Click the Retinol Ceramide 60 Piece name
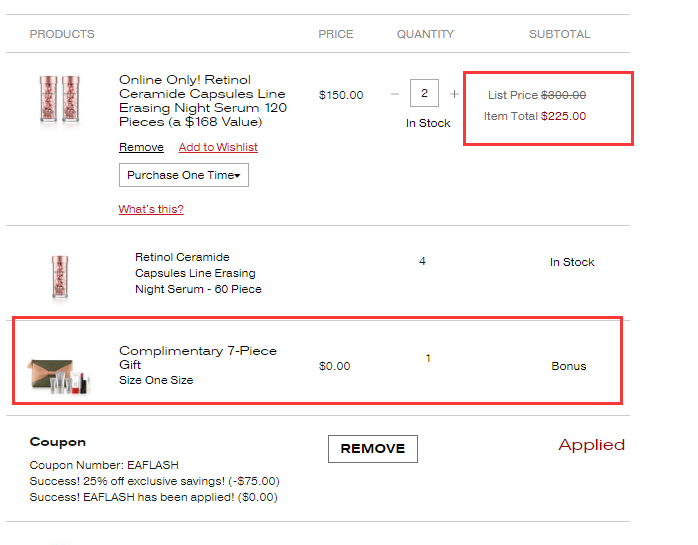The image size is (698, 545). coord(198,273)
